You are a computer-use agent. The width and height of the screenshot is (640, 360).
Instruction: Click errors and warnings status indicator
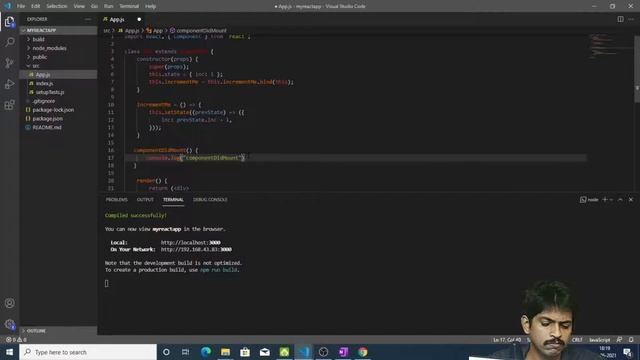16,340
